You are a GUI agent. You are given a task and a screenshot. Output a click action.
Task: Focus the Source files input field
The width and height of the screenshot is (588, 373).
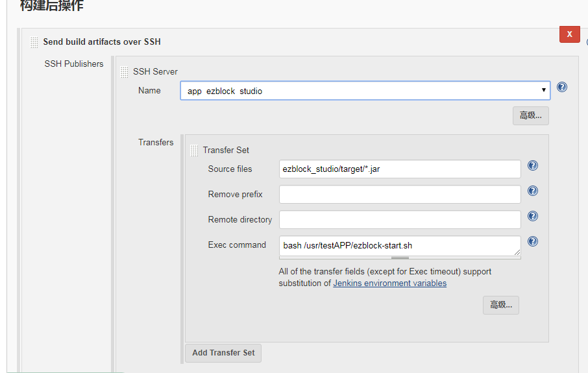(400, 169)
